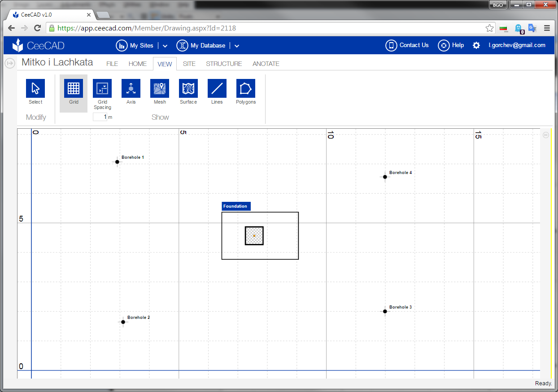
Task: Click the Google Translate extension icon
Action: pyautogui.click(x=532, y=28)
